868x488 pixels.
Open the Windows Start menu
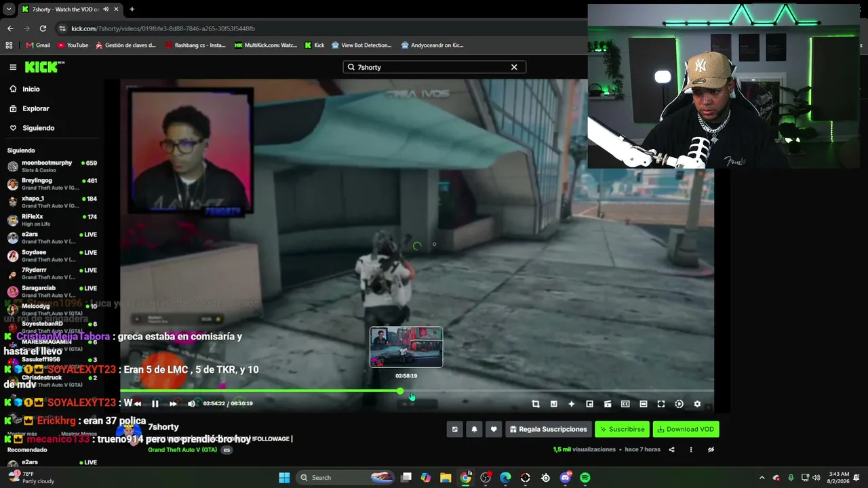(284, 478)
